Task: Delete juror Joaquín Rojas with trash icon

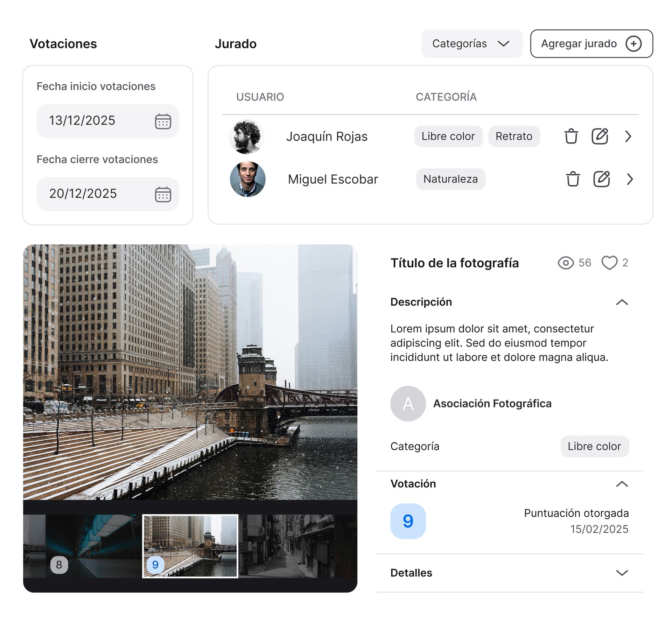Action: click(x=571, y=136)
